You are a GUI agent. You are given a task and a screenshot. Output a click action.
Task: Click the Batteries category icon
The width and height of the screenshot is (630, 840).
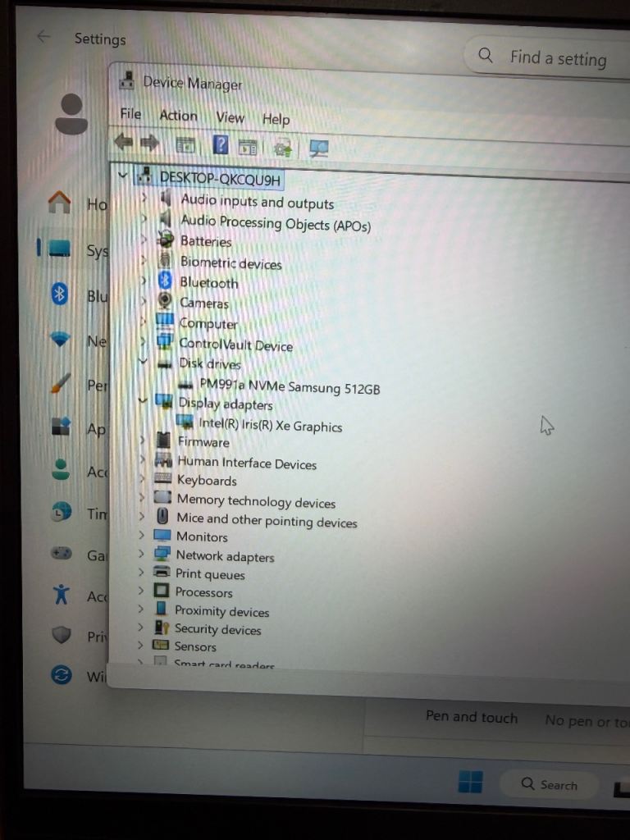pos(166,240)
